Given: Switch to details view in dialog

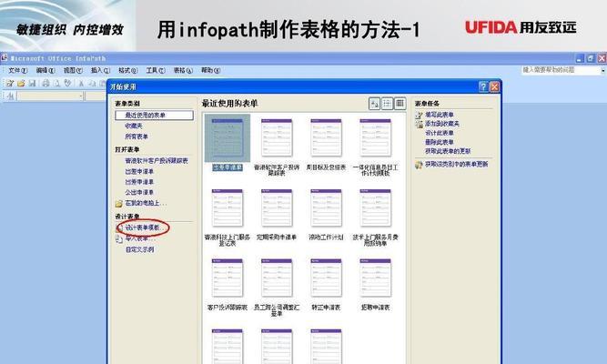Looking at the screenshot, I should [x=400, y=104].
